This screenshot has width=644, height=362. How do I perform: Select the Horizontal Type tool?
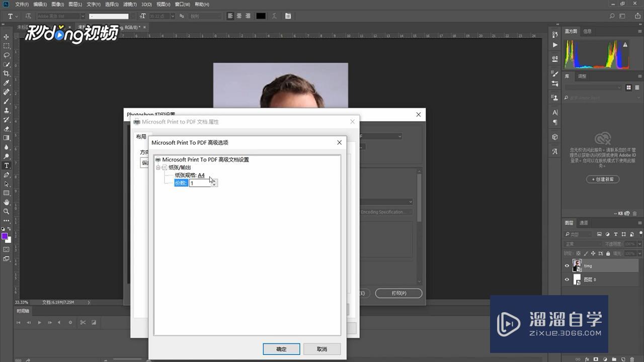click(7, 165)
